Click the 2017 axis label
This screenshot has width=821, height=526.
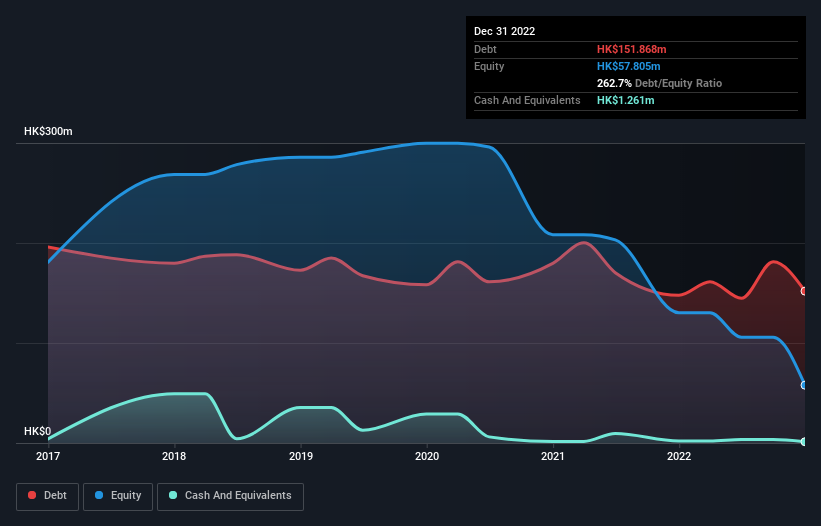(48, 456)
